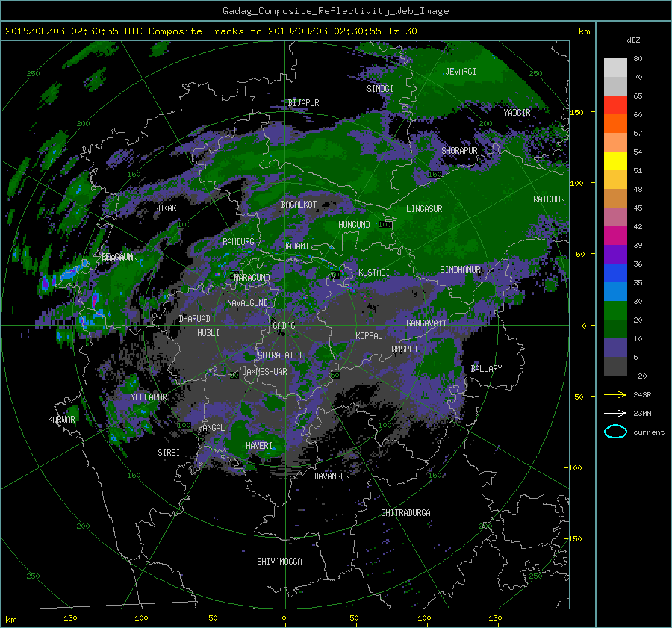Click the RAICHUR city label

tap(549, 199)
